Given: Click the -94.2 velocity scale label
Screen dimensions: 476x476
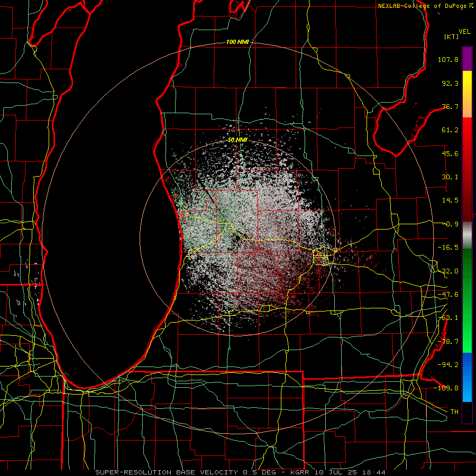Looking at the screenshot, I should (x=448, y=365).
